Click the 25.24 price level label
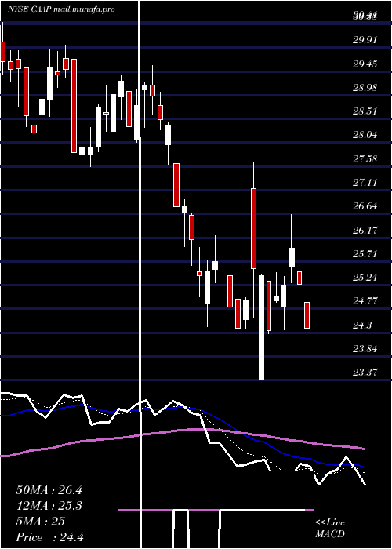 (365, 278)
